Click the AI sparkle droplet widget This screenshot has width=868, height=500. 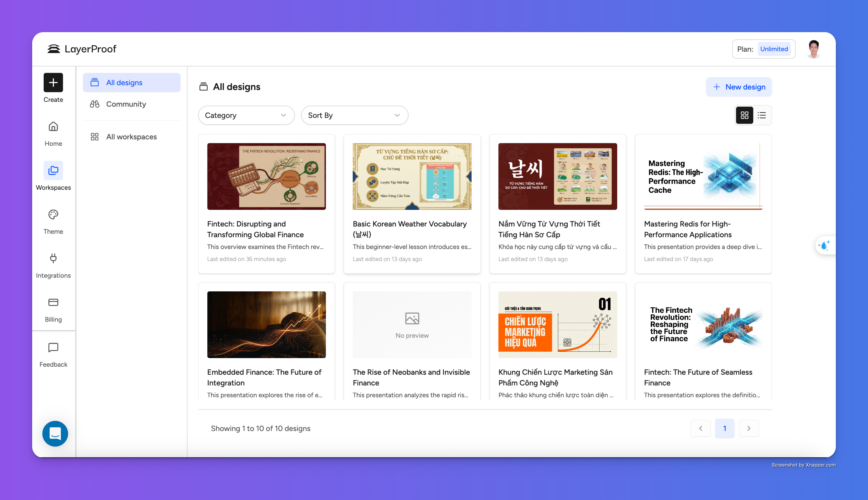(824, 246)
